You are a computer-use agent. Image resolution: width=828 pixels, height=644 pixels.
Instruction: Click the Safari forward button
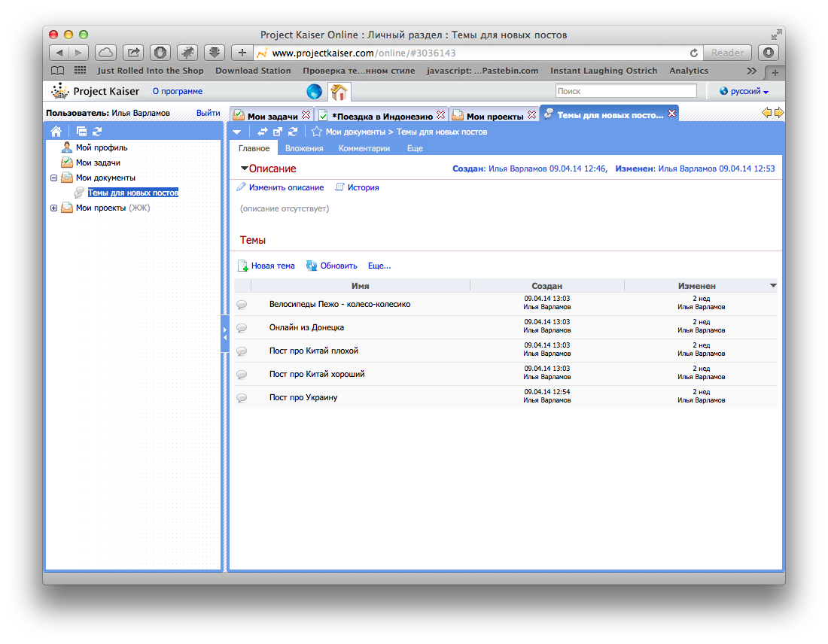79,53
